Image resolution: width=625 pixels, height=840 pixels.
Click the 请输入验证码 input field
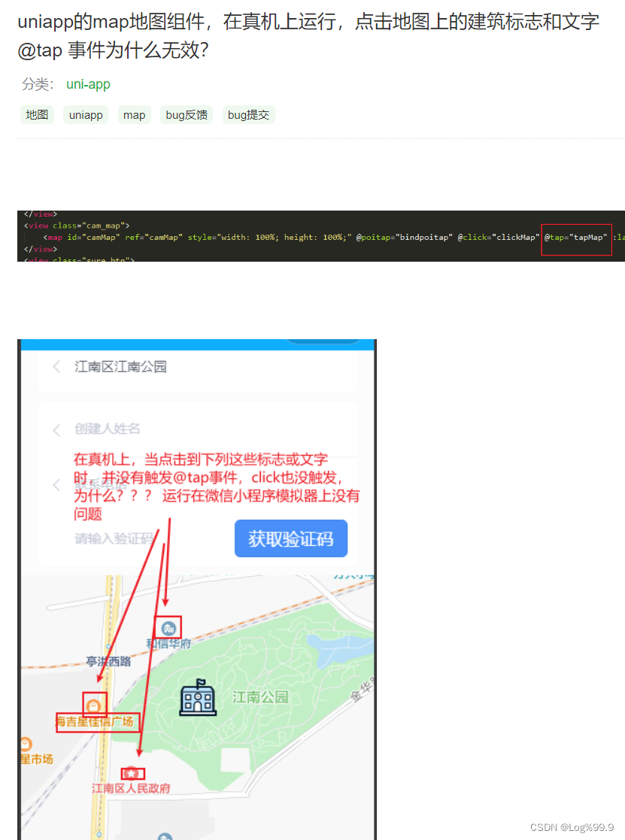(114, 538)
